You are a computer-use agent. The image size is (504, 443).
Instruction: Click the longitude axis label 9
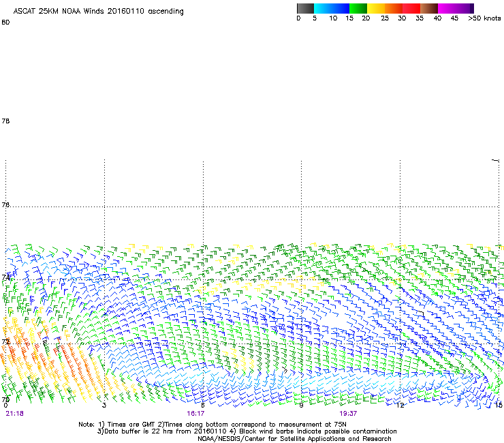(x=301, y=406)
